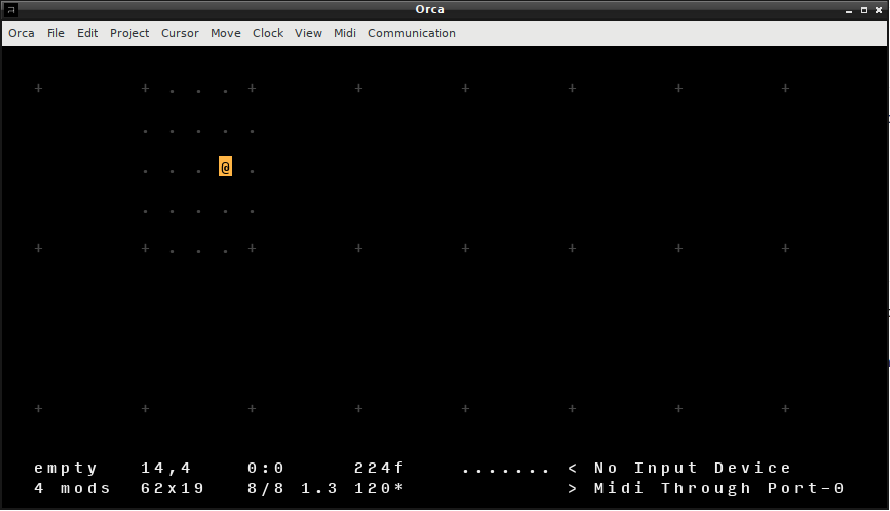
Task: Click the 'empty' status text
Action: 66,468
